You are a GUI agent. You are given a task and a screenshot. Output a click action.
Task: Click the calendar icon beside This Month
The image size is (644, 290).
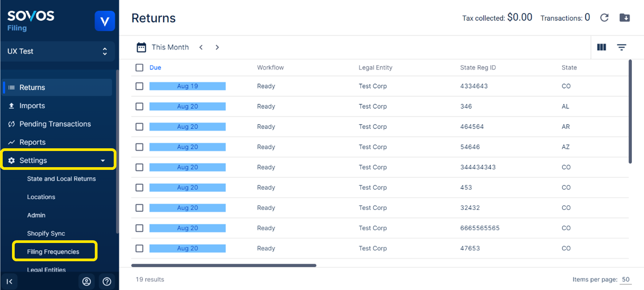pos(141,47)
